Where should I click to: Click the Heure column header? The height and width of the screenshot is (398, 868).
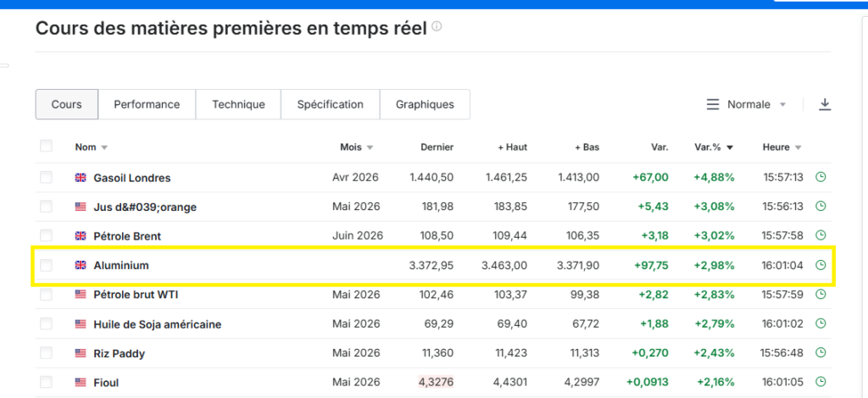(x=776, y=147)
